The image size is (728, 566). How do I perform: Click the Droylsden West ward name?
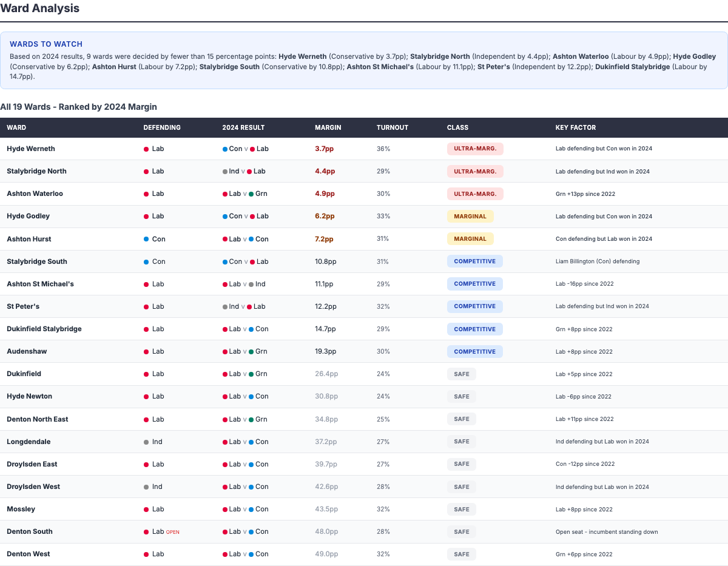[33, 487]
